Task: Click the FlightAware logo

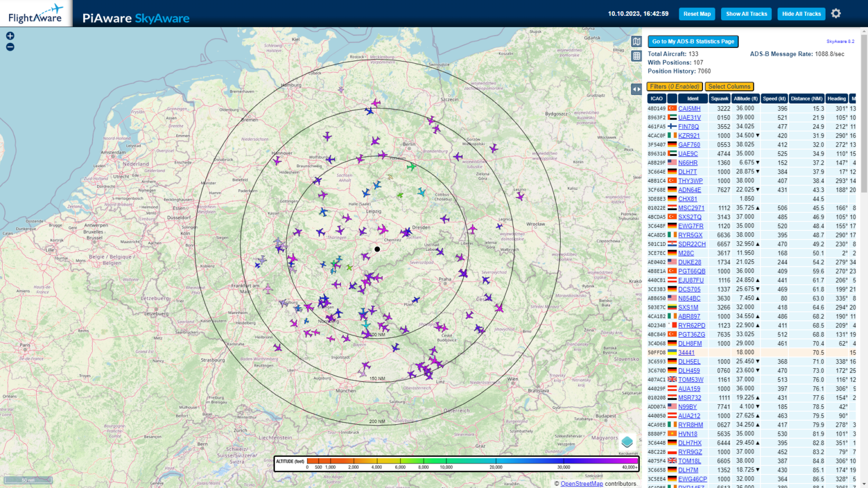Action: pos(36,12)
